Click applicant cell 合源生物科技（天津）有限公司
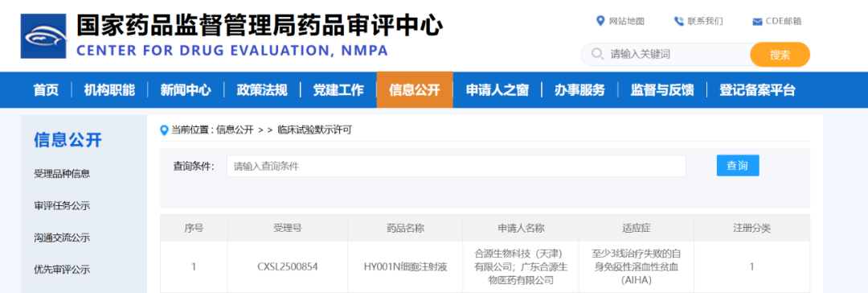This screenshot has height=293, width=868. click(x=520, y=267)
